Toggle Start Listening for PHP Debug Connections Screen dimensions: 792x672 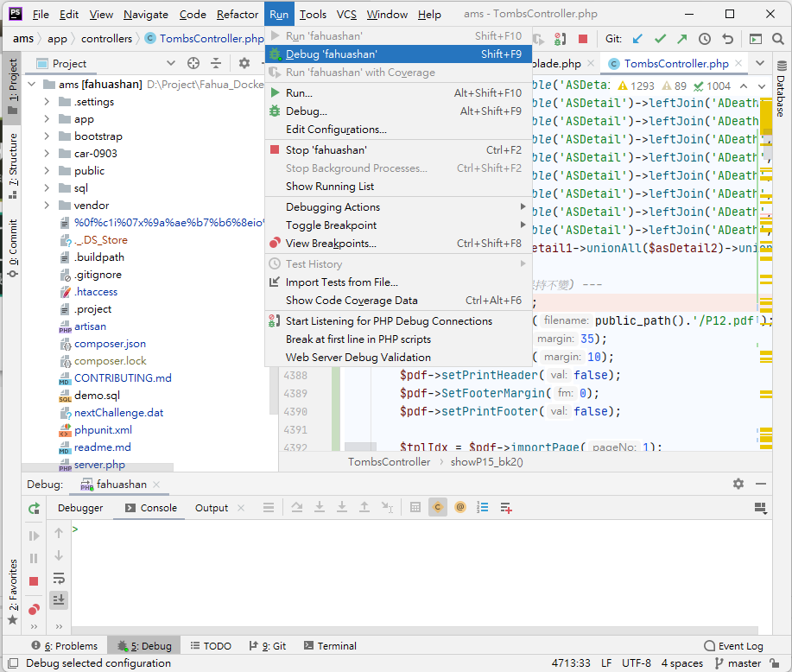click(389, 320)
